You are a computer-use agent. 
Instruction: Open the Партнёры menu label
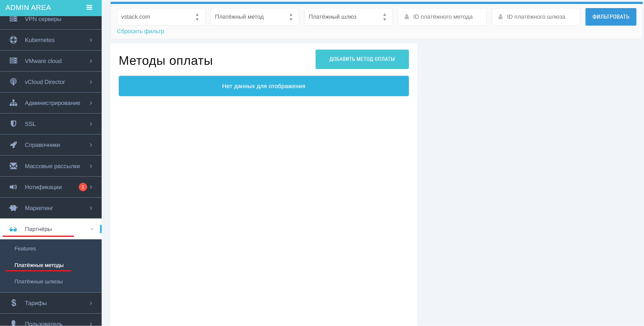tap(38, 229)
